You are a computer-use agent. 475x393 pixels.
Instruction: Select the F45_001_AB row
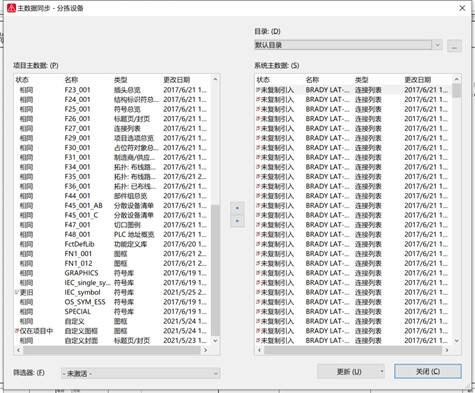(113, 205)
